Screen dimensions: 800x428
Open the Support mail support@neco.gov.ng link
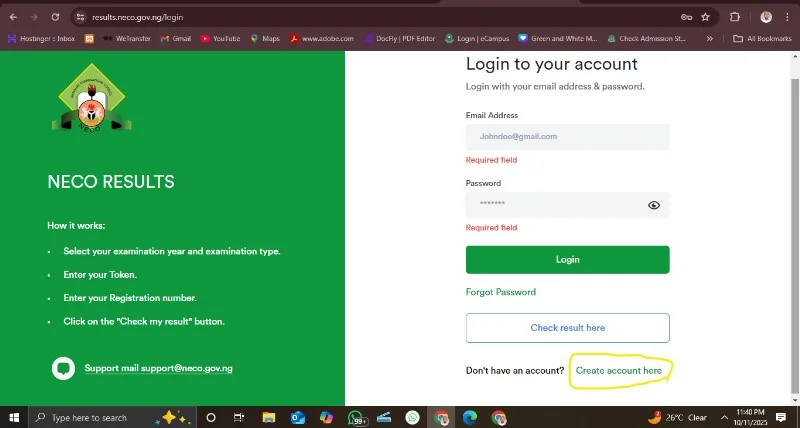point(158,368)
